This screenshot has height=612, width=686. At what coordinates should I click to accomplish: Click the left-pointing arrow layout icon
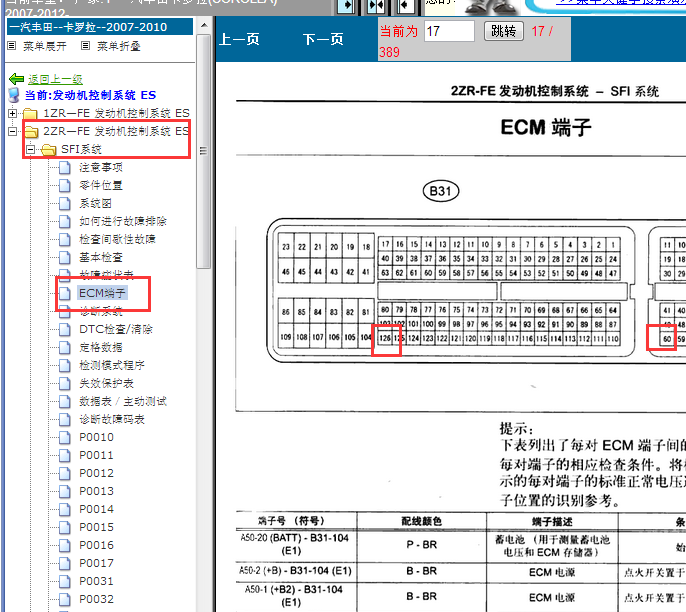405,6
